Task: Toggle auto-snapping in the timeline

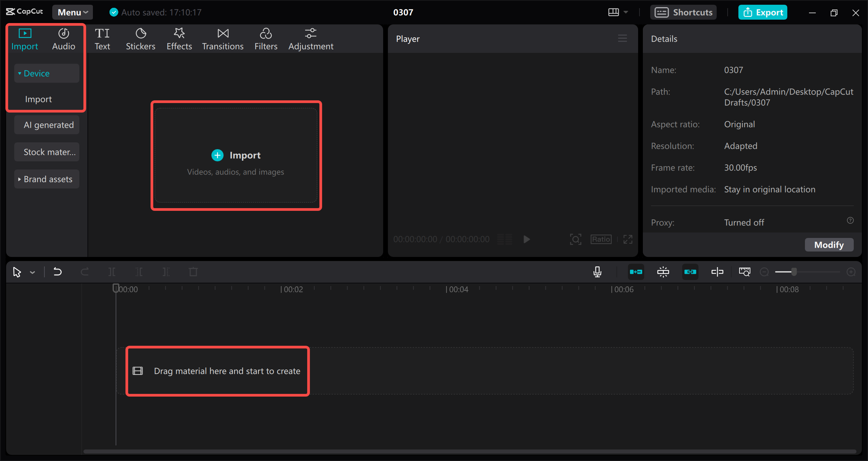Action: coord(663,272)
